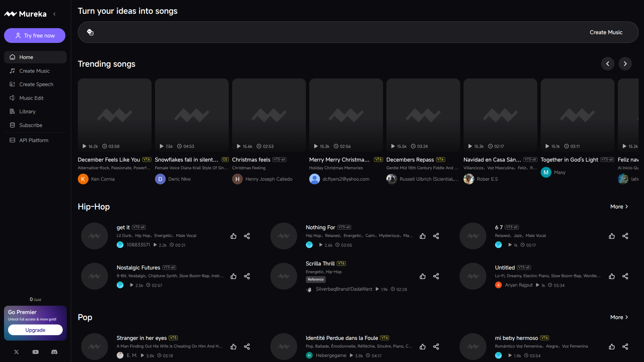The height and width of the screenshot is (362, 644).
Task: Go back in the trending carousel
Action: (x=608, y=64)
